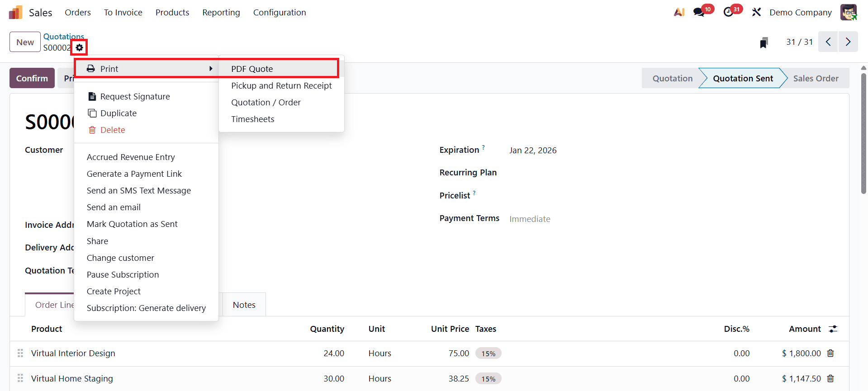Click the New button
Viewport: 868px width, 391px height.
point(25,42)
